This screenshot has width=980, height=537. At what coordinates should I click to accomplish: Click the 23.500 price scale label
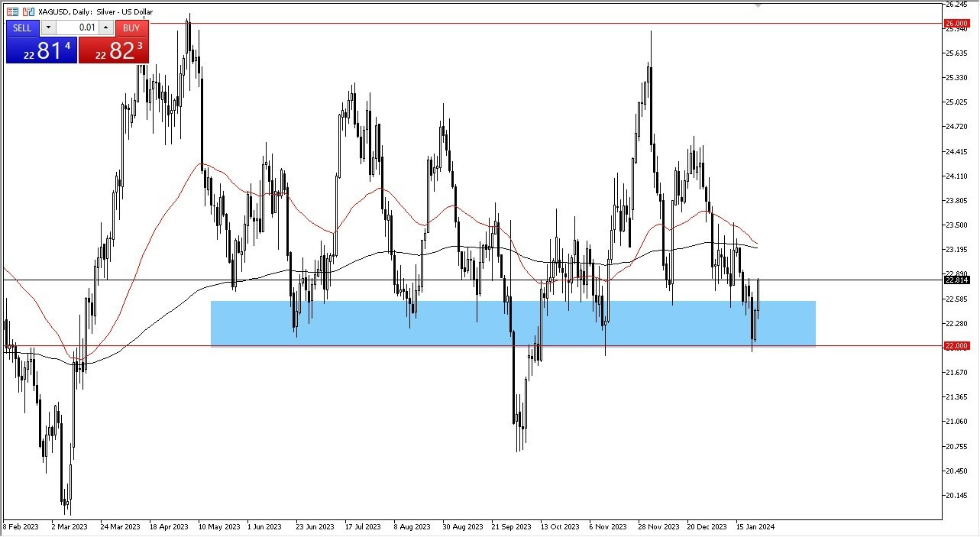coord(955,225)
